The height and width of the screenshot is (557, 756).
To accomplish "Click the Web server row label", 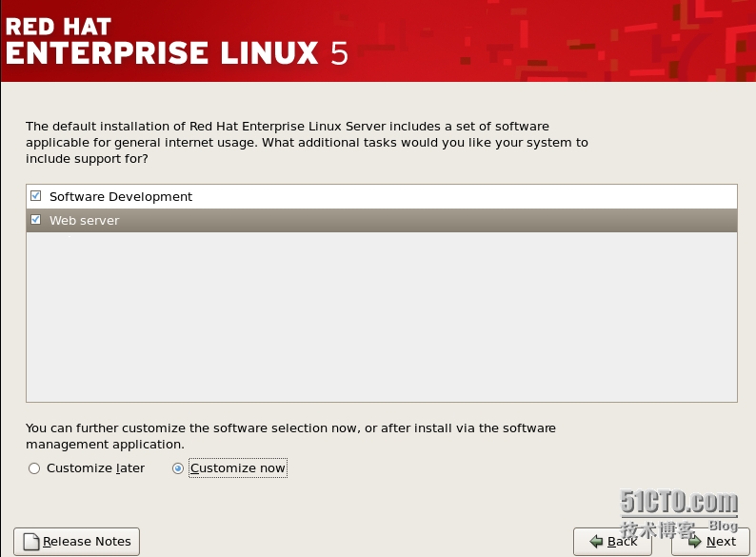I will pyautogui.click(x=85, y=220).
